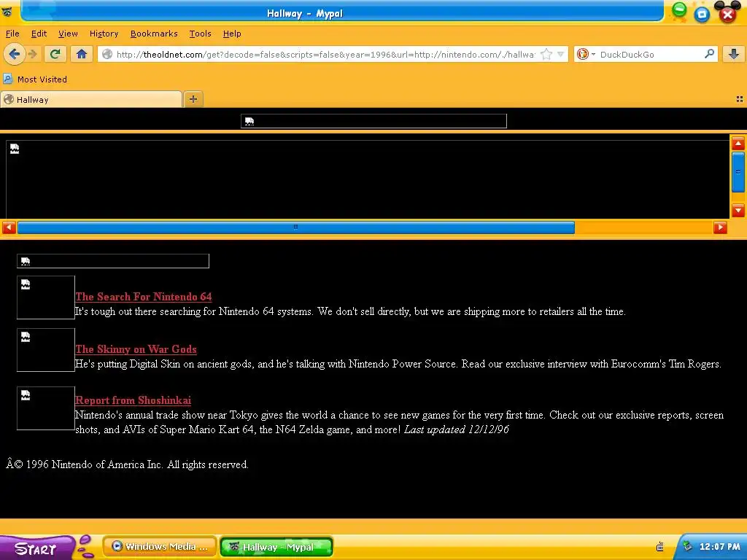Open The Search For Nintendo 64 link
Image resolution: width=747 pixels, height=560 pixels.
pyautogui.click(x=144, y=297)
